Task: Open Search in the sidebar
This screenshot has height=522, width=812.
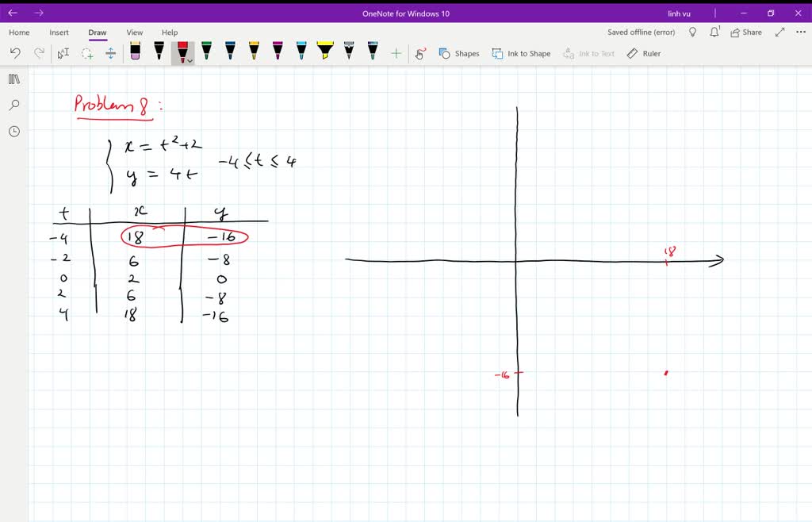Action: (x=13, y=105)
